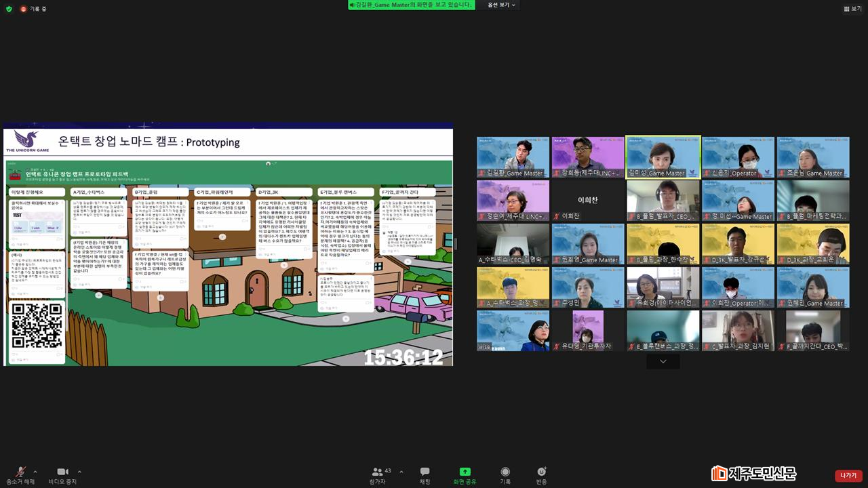This screenshot has width=868, height=488.
Task: Click the QR code on the shared board
Action: 37,326
